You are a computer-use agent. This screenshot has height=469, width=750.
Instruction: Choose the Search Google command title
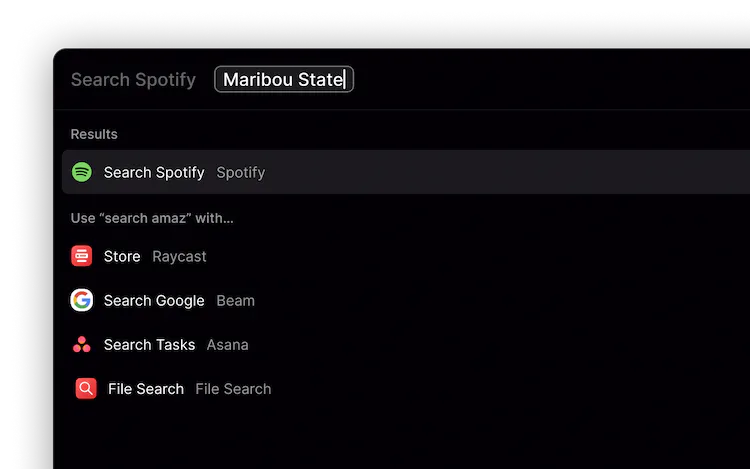pos(154,300)
